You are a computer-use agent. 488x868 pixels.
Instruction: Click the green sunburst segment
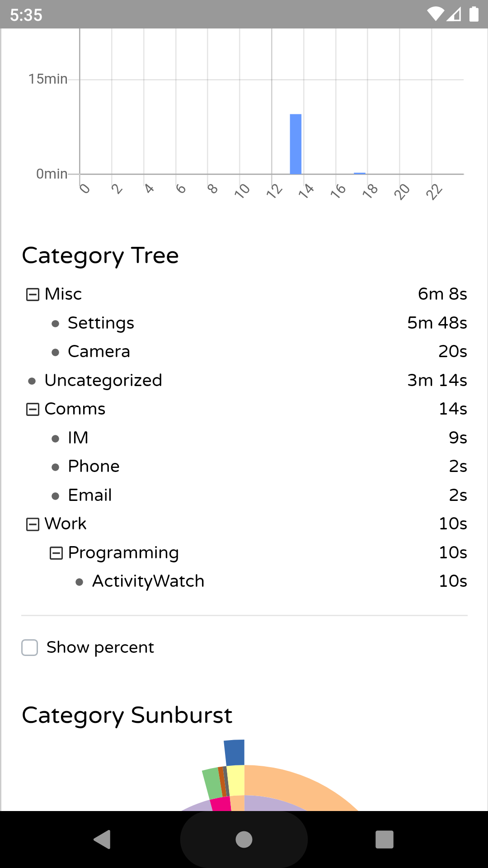pos(211,783)
